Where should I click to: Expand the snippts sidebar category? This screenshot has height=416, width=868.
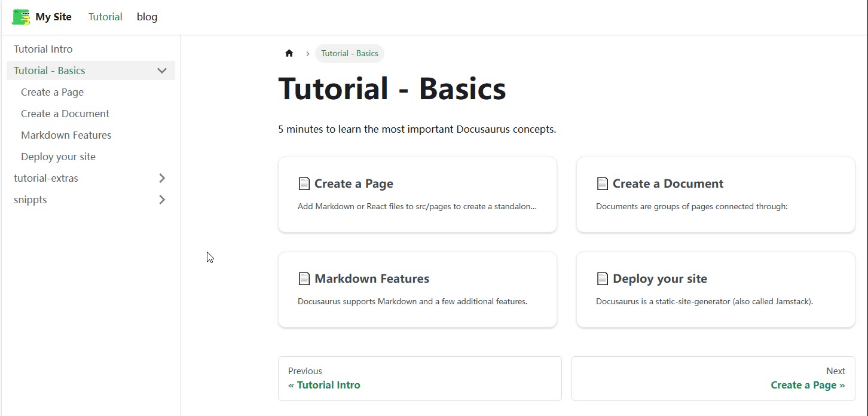click(x=162, y=200)
